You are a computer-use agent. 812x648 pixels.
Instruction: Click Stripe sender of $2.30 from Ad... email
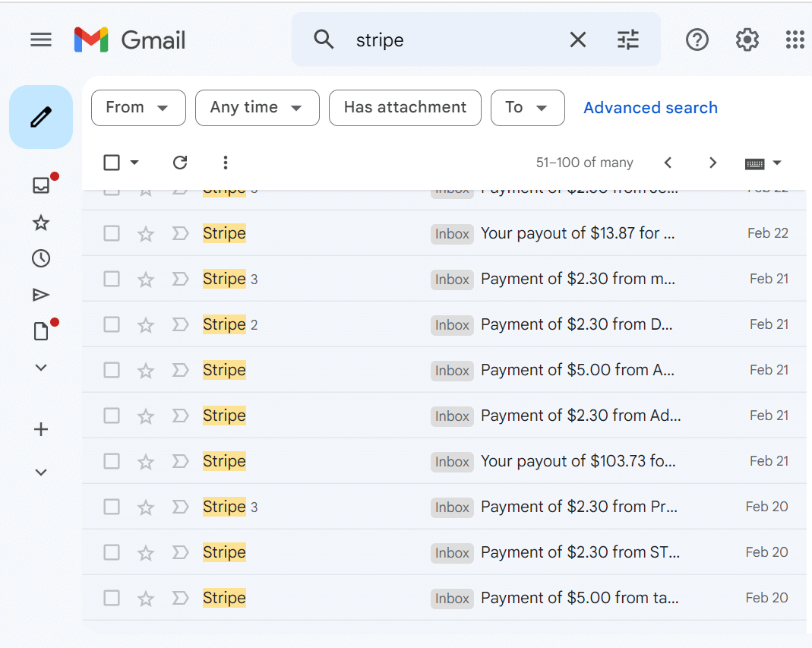click(x=224, y=416)
